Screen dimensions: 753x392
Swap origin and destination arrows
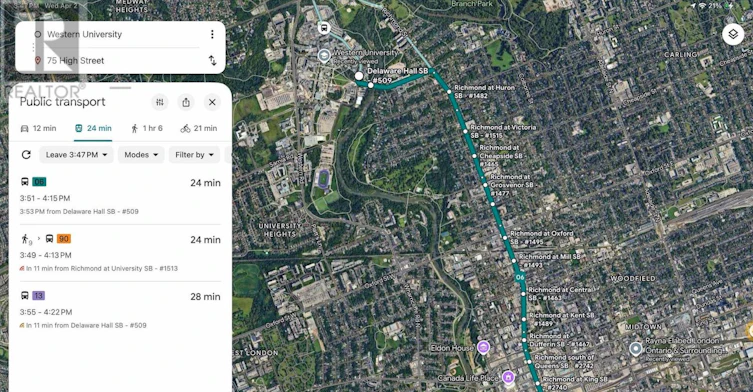point(212,60)
